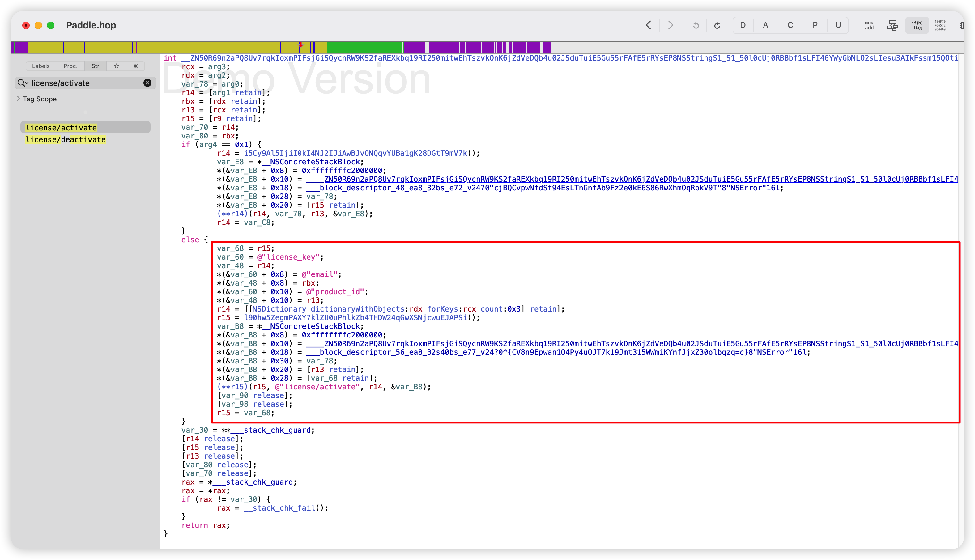
Task: Navigate forward in history
Action: pos(671,25)
